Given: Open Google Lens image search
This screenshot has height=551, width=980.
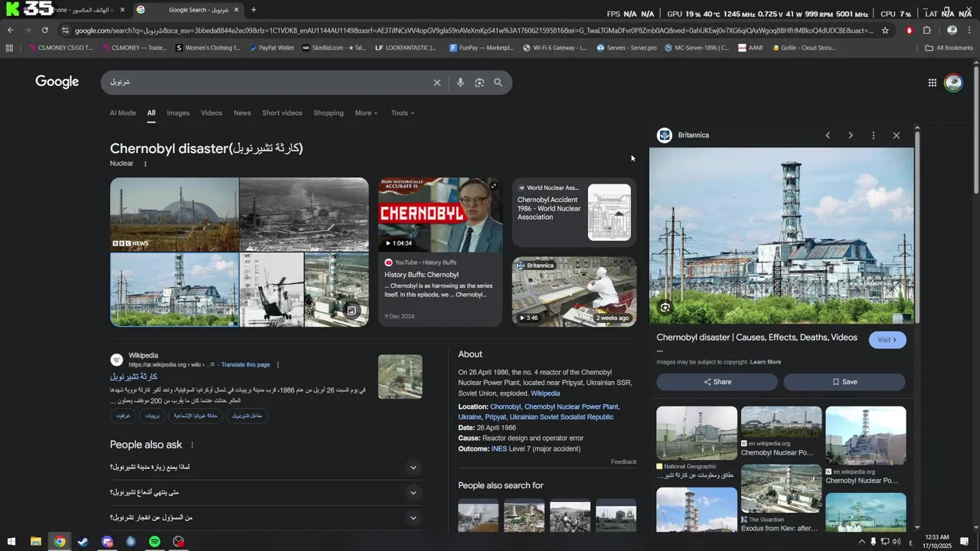Looking at the screenshot, I should click(479, 83).
